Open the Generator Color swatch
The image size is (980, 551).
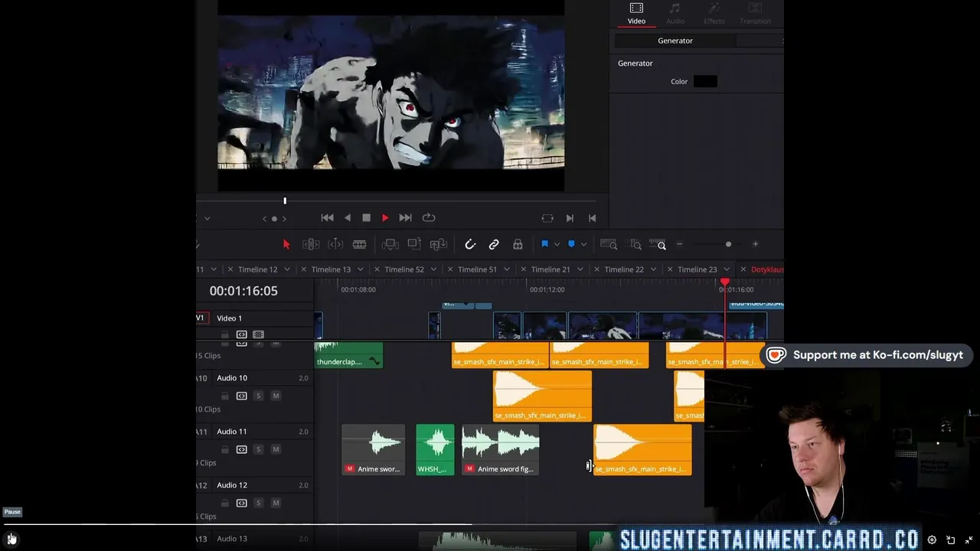[705, 81]
